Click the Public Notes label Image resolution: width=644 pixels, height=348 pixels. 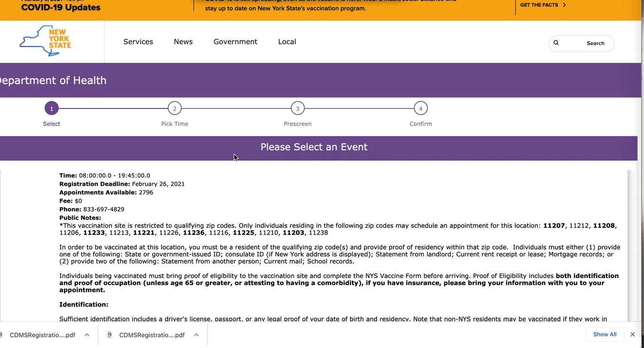pyautogui.click(x=80, y=218)
